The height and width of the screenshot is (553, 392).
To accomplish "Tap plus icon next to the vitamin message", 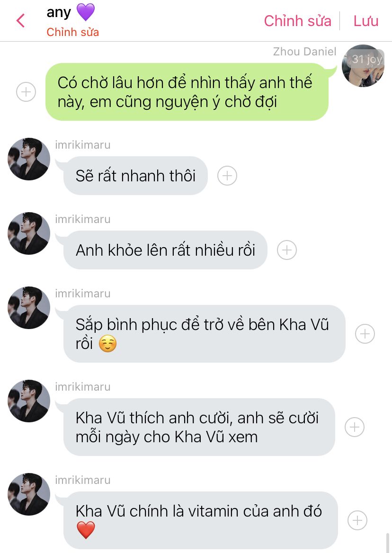I will coord(357,520).
